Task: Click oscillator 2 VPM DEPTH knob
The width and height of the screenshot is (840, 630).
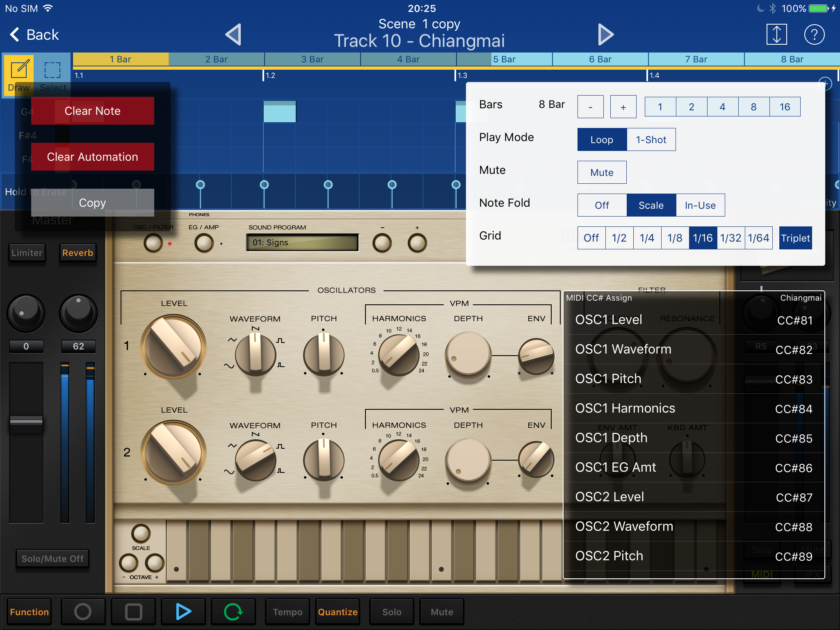Action: pyautogui.click(x=468, y=461)
